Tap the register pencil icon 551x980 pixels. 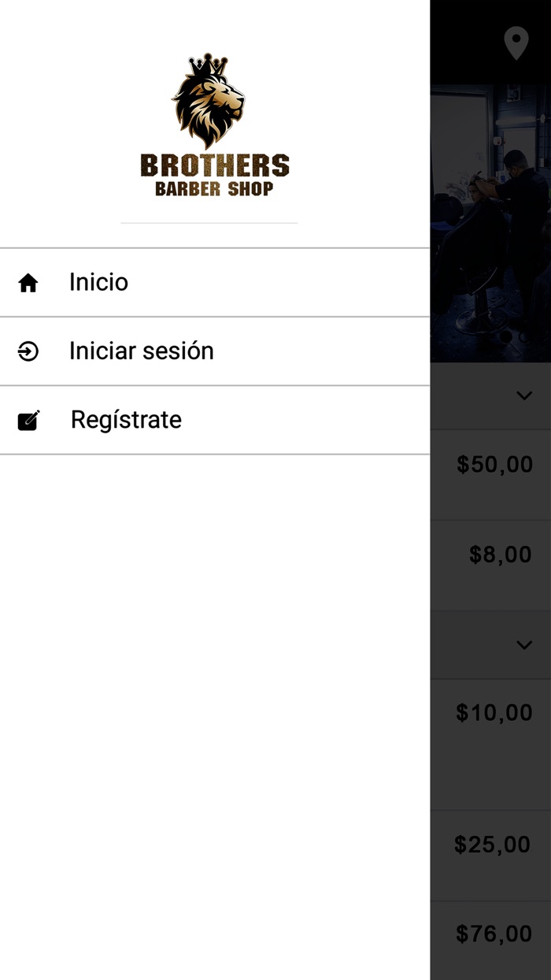click(x=29, y=421)
